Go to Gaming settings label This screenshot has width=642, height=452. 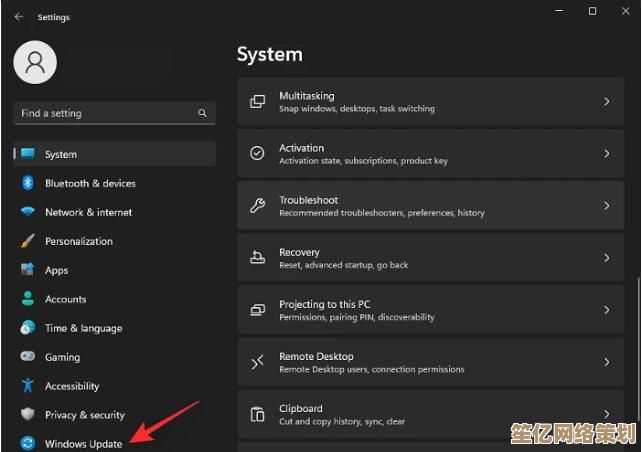click(x=63, y=357)
